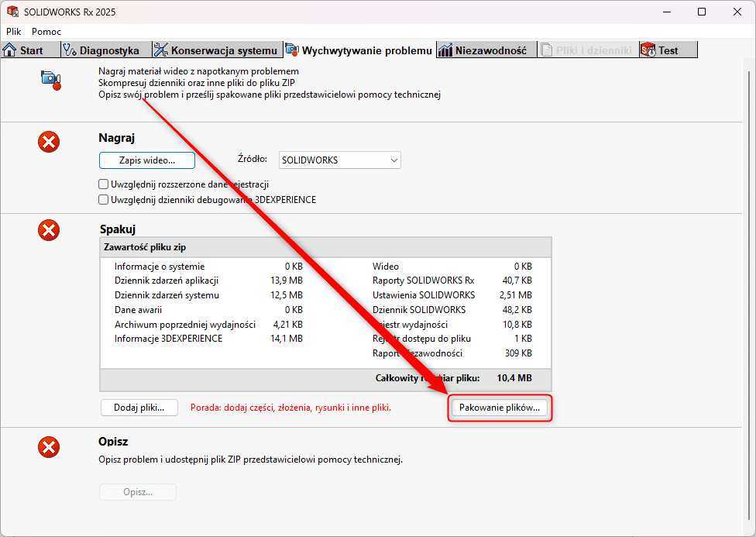
Task: Click the Niezawodność chart icon
Action: 445,50
